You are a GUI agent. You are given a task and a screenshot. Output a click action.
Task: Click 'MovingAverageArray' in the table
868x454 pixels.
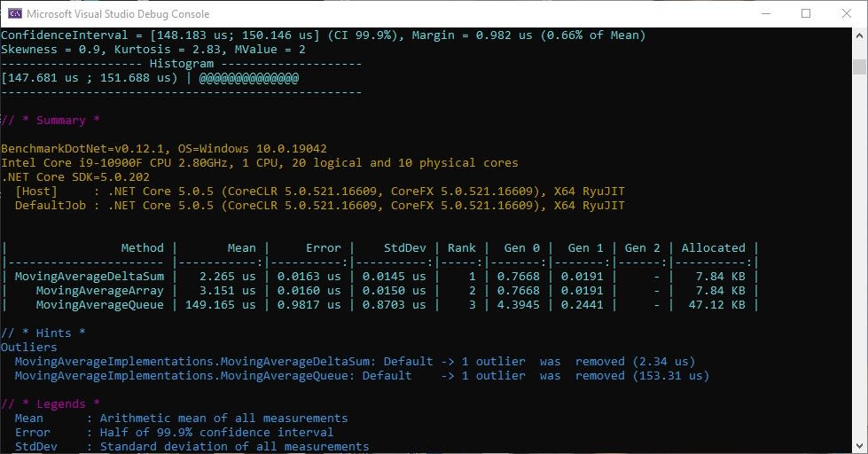[99, 290]
